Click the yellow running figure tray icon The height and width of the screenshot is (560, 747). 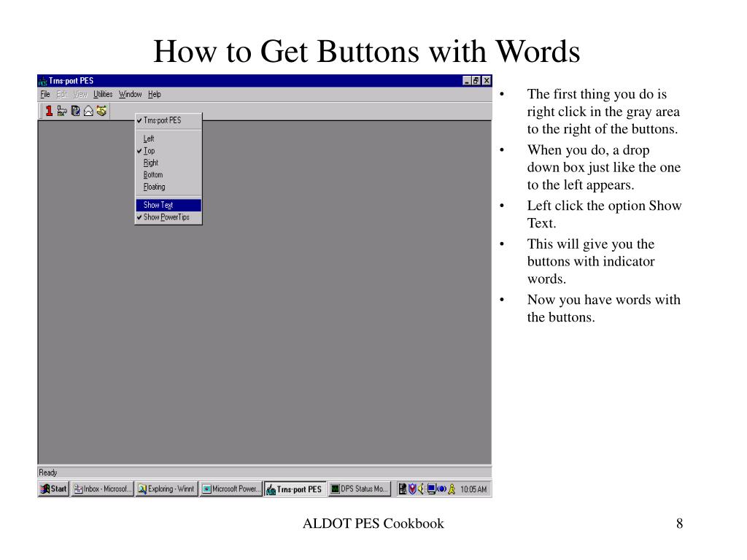(x=452, y=489)
